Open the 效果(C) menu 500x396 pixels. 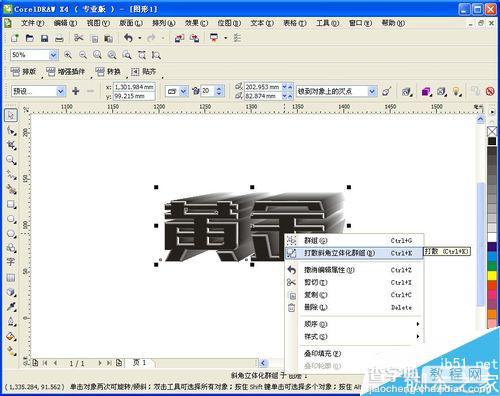point(196,23)
